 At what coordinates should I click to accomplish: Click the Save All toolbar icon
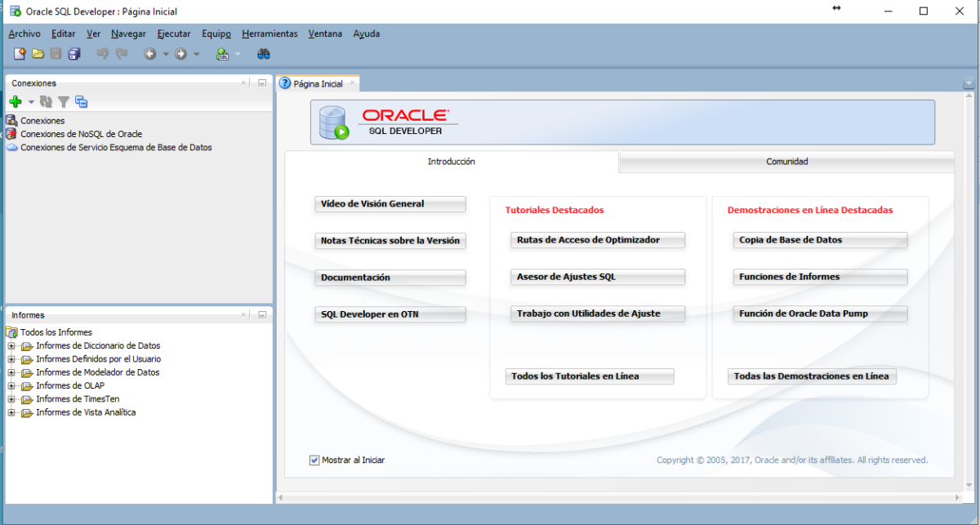click(73, 53)
